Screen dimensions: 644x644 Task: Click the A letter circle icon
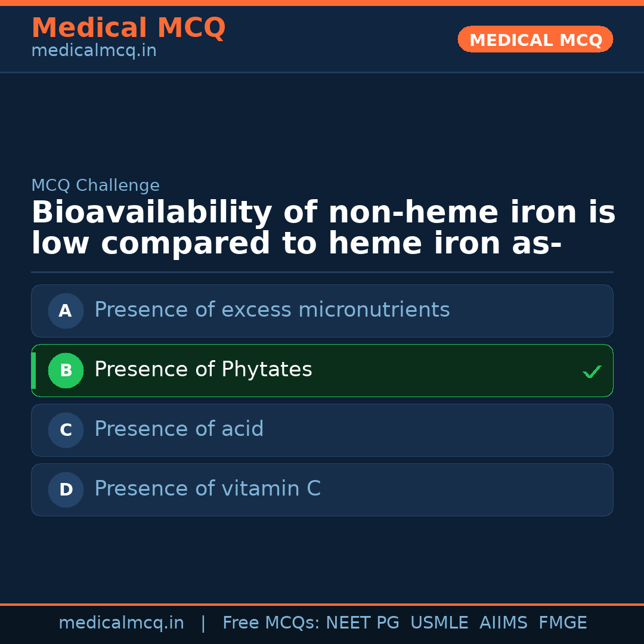coord(66,311)
